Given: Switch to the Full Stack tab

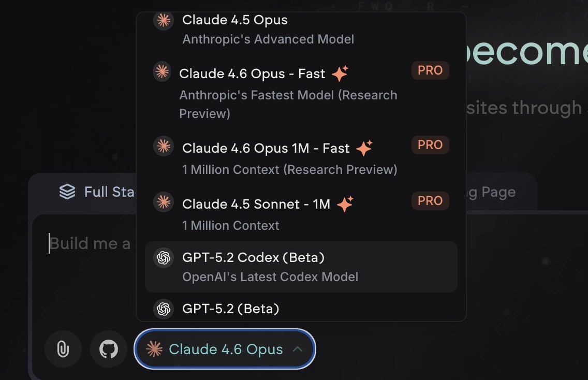Looking at the screenshot, I should coord(96,192).
